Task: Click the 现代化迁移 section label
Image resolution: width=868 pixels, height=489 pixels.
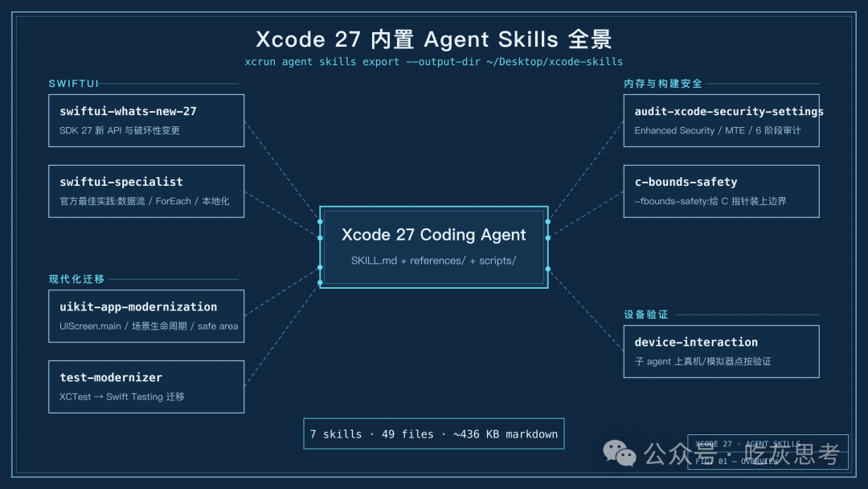Action: [x=76, y=279]
